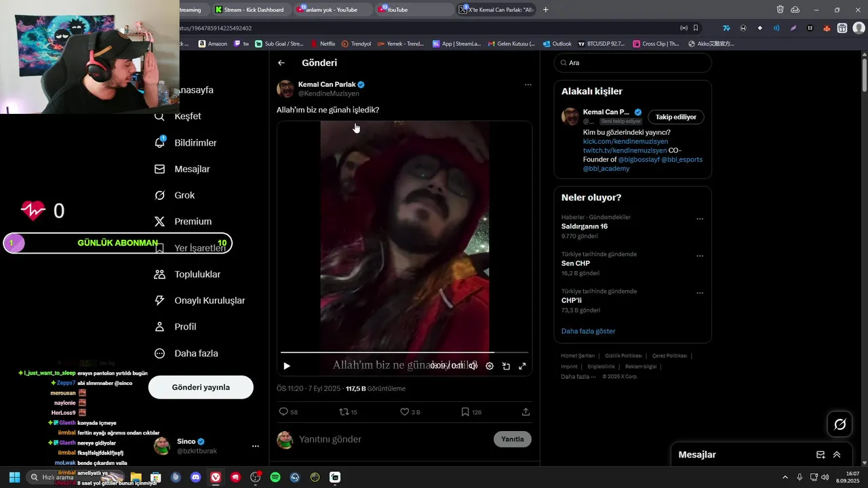
Task: Open Grok floating button at bottom right
Action: (840, 424)
